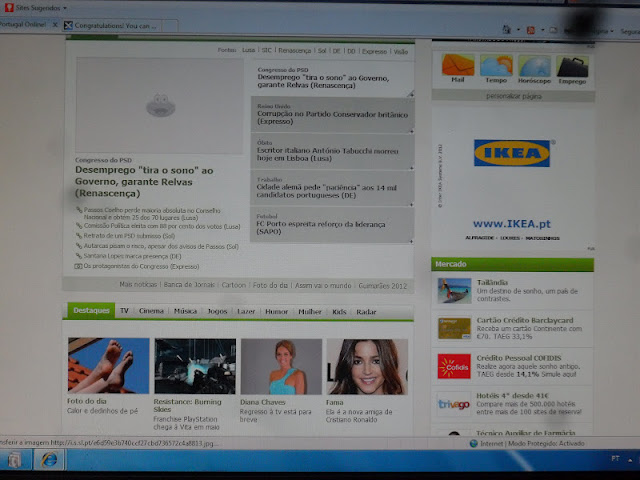Viewport: 640px width, 480px height.
Task: Open the Tailândia beach thumbnail
Action: coord(454,291)
